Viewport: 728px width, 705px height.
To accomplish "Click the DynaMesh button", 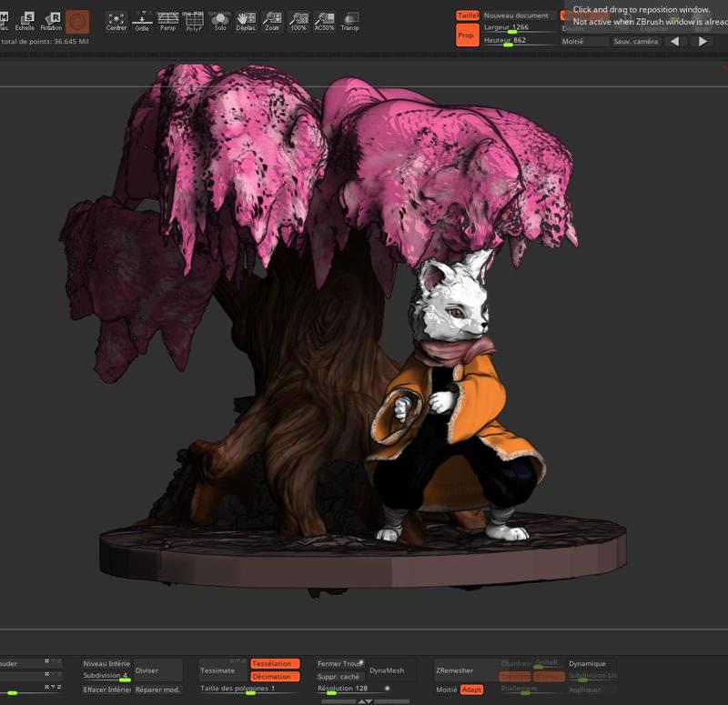I will coord(388,670).
